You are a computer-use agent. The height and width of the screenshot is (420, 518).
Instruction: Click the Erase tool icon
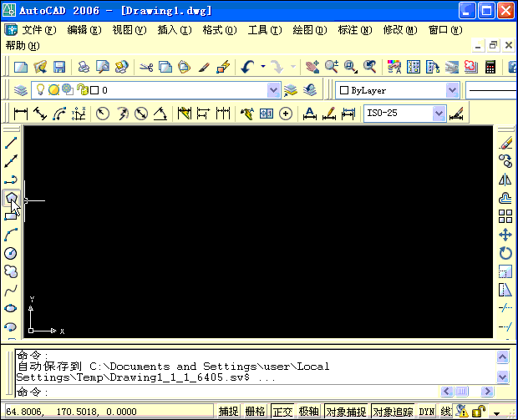505,143
